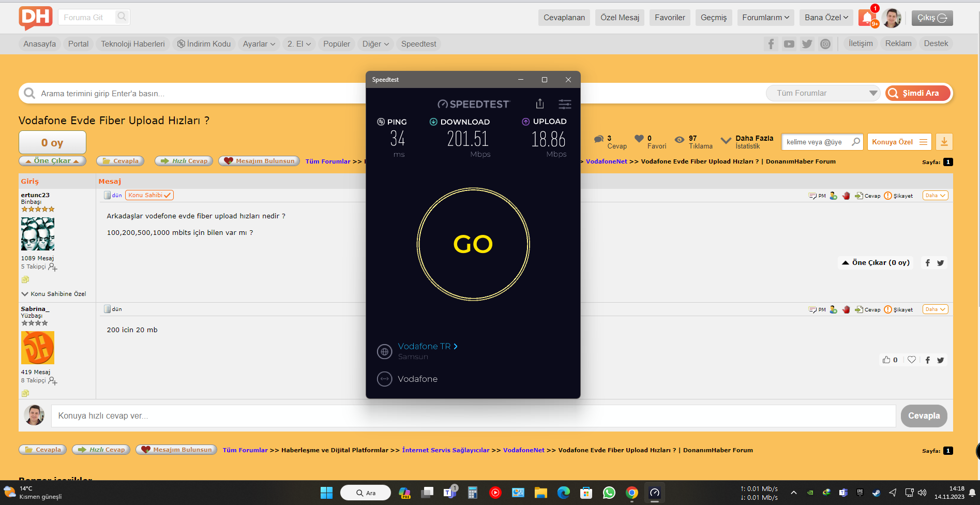Screen dimensions: 980x505
Task: Click the magnifier in 'kelime veya @üye' field
Action: (856, 142)
